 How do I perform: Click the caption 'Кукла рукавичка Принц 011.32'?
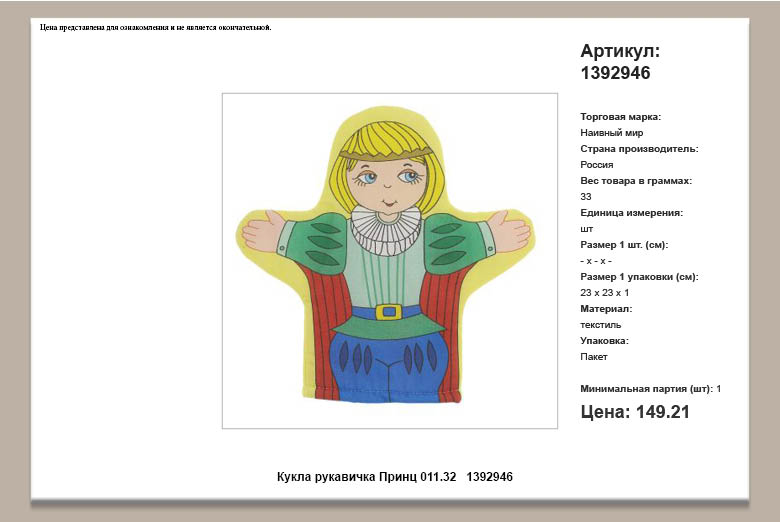point(366,477)
